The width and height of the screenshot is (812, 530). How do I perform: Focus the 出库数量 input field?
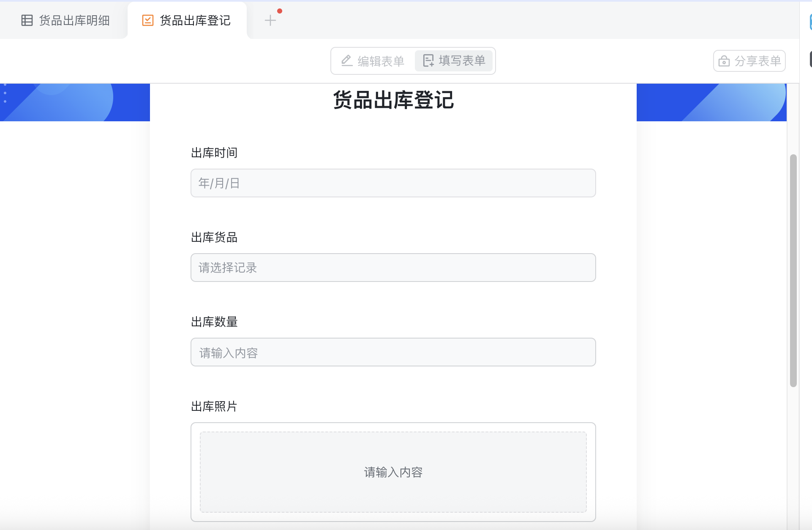click(x=393, y=352)
